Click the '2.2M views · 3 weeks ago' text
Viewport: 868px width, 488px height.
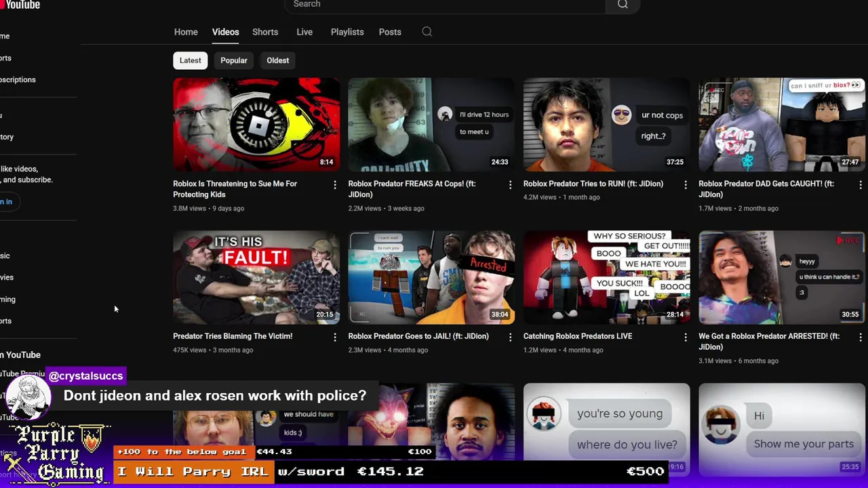click(x=386, y=208)
